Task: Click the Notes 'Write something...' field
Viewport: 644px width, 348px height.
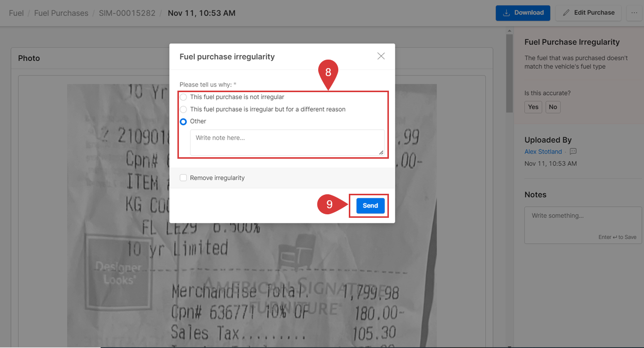Action: point(583,225)
